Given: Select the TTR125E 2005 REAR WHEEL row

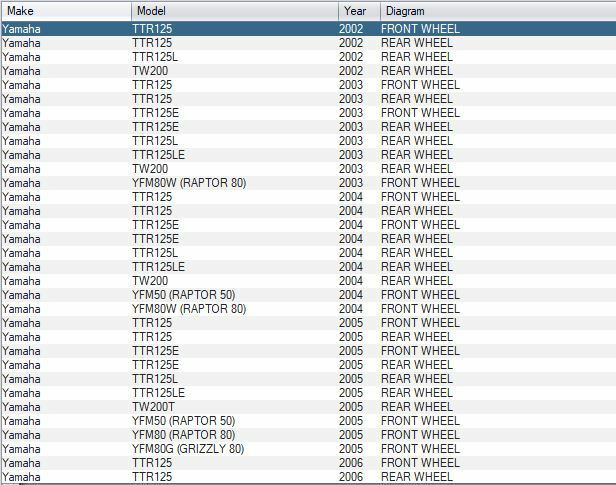Looking at the screenshot, I should point(309,365).
